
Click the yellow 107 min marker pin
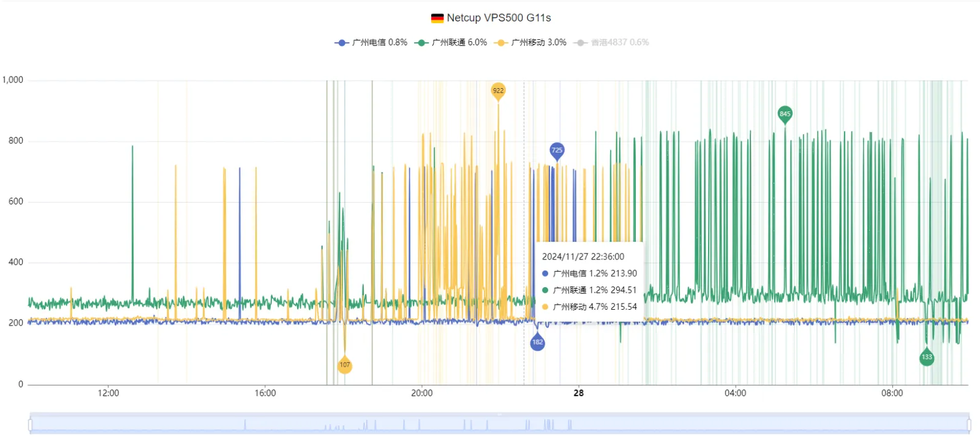tap(345, 364)
